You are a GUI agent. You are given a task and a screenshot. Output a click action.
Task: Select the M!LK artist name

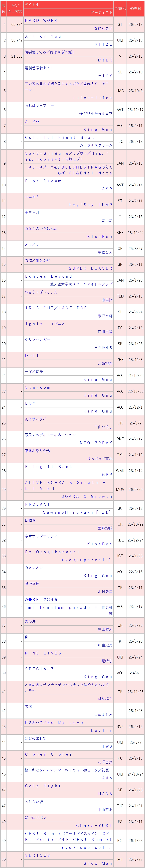105,60
